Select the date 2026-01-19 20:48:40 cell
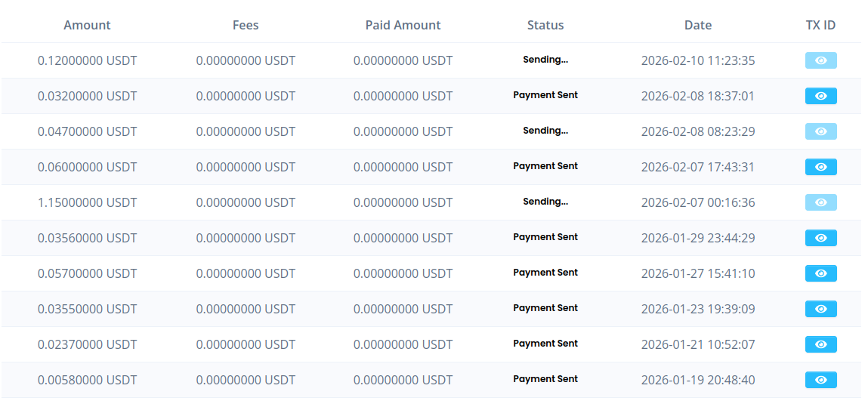Screen dimensions: 868x404 (697, 380)
